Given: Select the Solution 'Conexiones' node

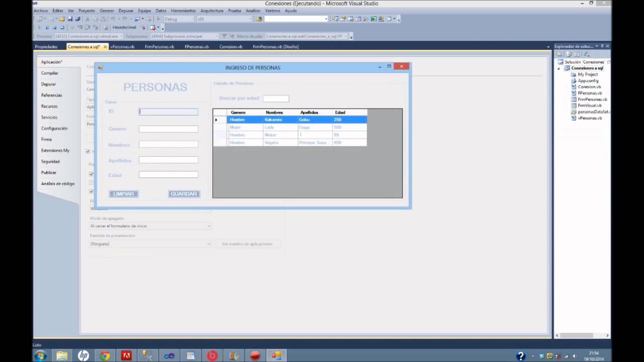Looking at the screenshot, I should pyautogui.click(x=585, y=62).
